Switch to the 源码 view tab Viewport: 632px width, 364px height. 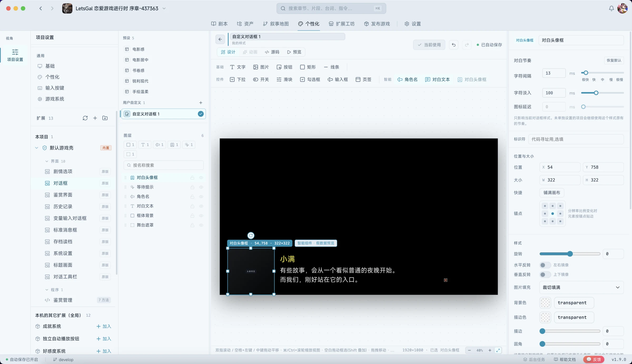tap(272, 52)
